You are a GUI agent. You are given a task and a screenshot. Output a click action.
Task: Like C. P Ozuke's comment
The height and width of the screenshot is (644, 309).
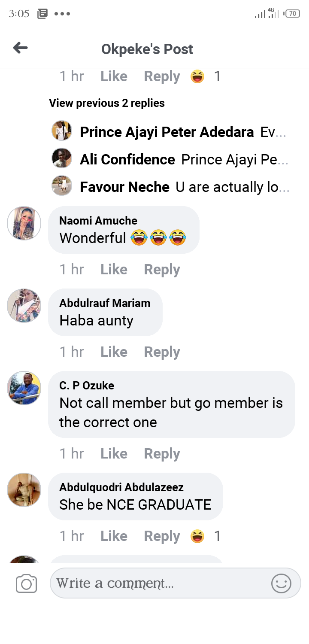(114, 454)
